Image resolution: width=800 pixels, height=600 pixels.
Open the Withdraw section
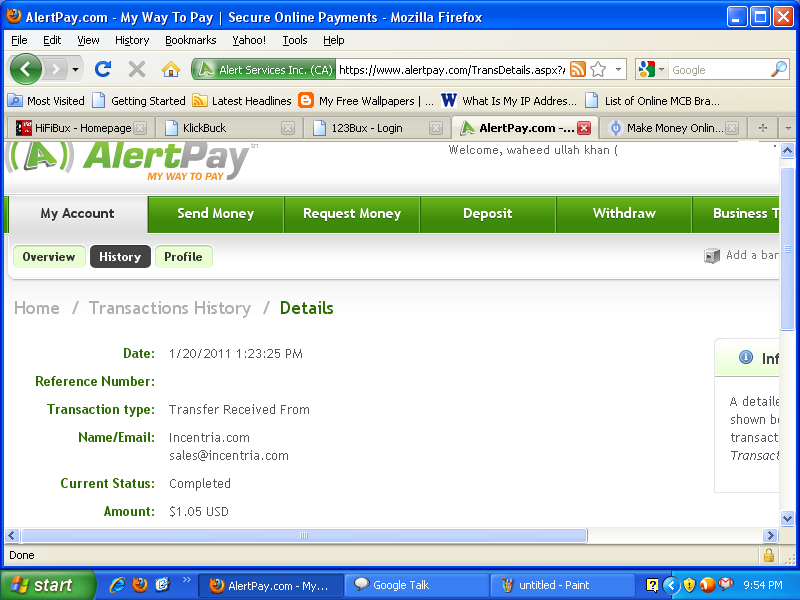tap(624, 214)
